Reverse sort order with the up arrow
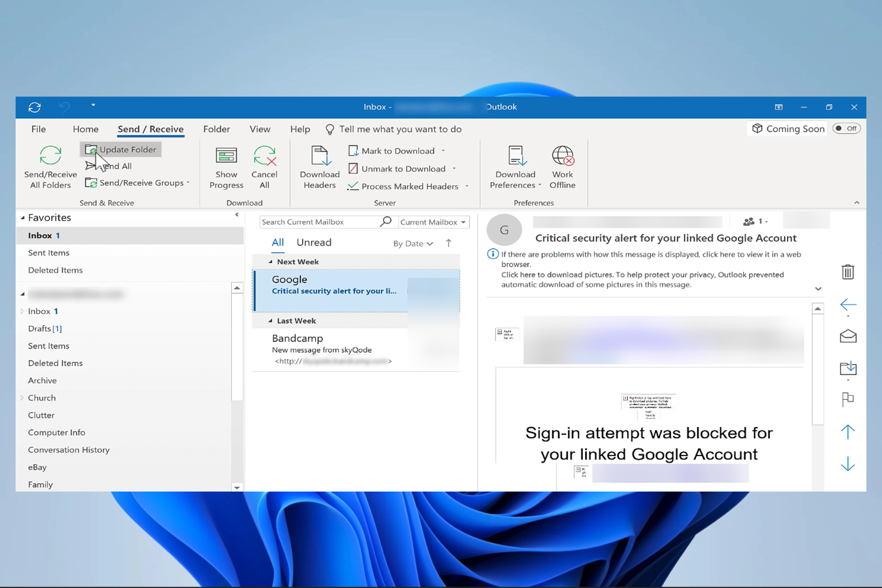The height and width of the screenshot is (588, 882). coord(448,243)
